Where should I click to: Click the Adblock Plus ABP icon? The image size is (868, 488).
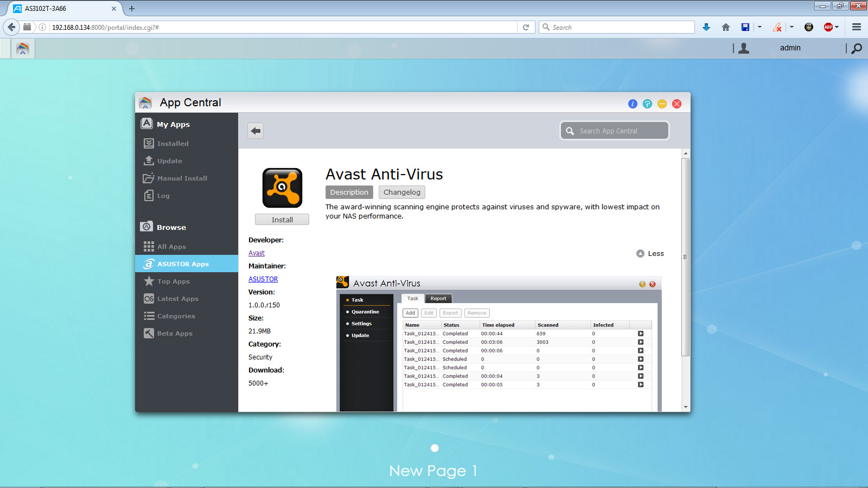[x=828, y=27]
